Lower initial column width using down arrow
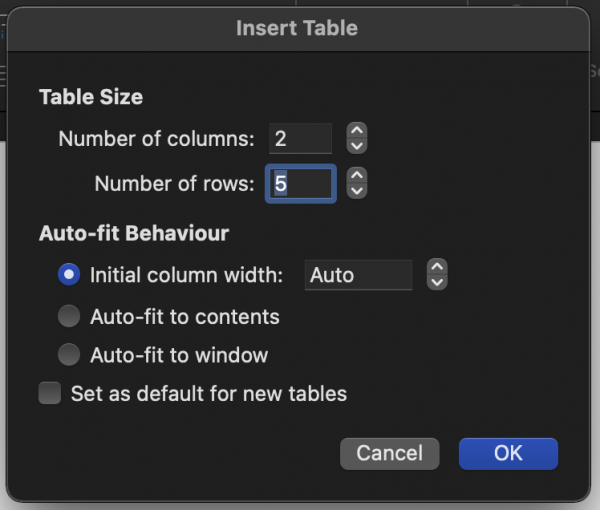The height and width of the screenshot is (510, 600). pyautogui.click(x=437, y=282)
